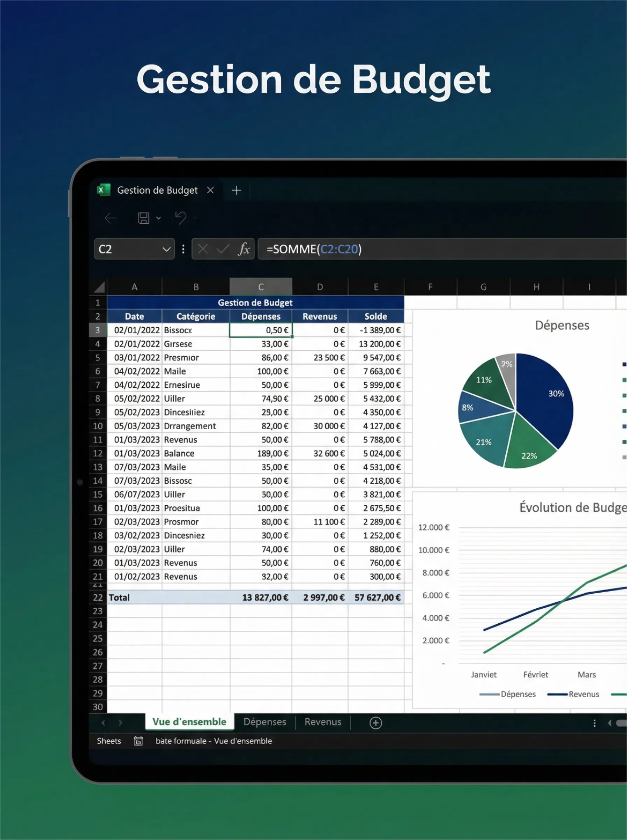Click the save disk icon
627x840 pixels.
click(143, 218)
